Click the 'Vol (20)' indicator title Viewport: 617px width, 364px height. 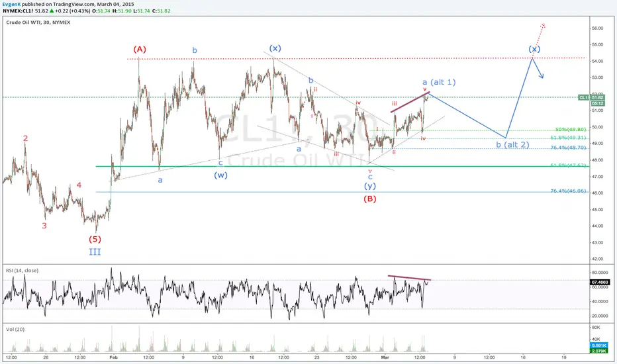coord(15,330)
